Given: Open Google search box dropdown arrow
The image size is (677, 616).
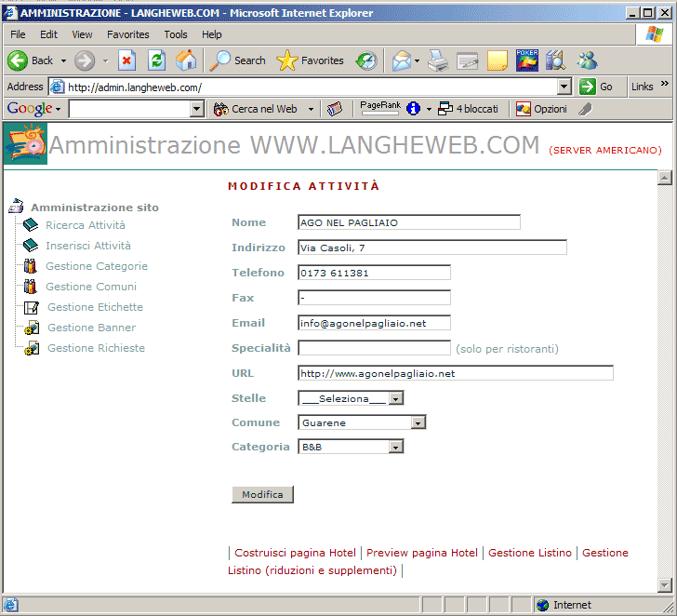Looking at the screenshot, I should (196, 109).
